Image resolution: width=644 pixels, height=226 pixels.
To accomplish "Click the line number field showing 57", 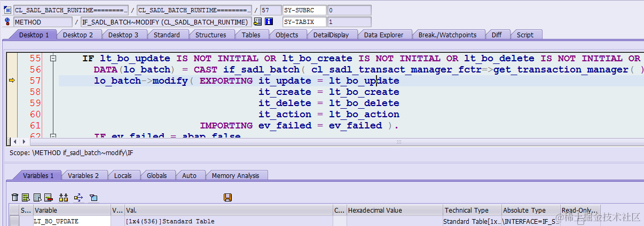I will click(270, 10).
